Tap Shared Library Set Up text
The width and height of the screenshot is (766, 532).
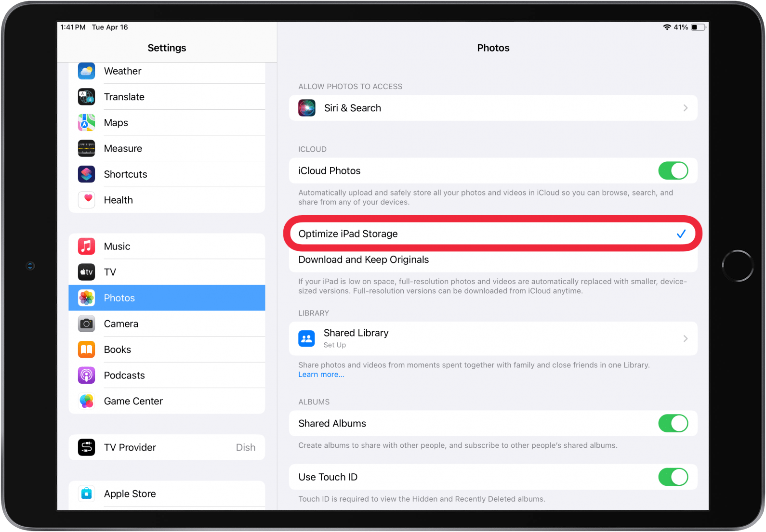click(x=335, y=345)
